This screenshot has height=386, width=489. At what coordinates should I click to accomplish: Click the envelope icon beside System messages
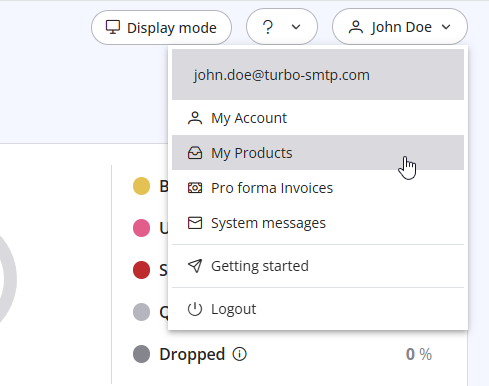pyautogui.click(x=195, y=223)
